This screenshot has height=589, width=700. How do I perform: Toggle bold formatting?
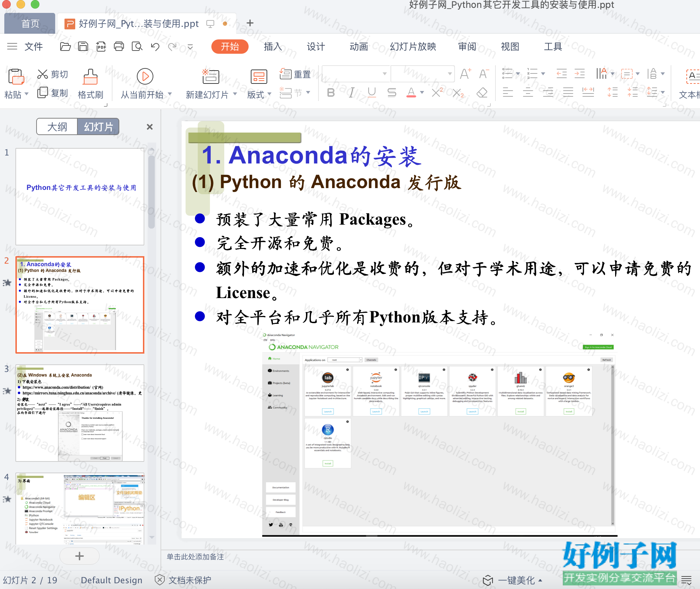point(331,93)
